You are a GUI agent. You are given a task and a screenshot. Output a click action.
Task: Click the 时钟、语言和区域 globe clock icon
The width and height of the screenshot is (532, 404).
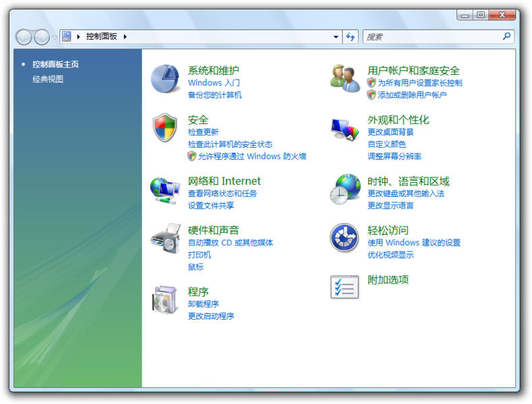pos(345,189)
